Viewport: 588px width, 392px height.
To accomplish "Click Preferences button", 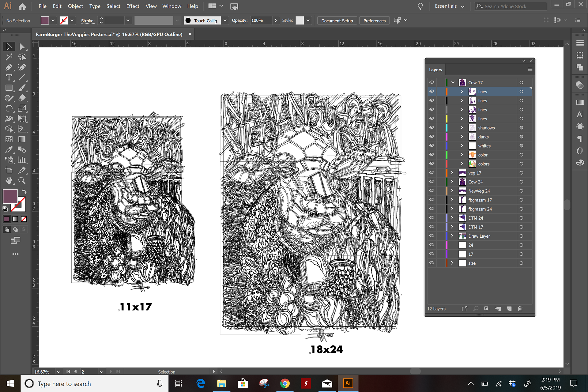I will click(374, 21).
